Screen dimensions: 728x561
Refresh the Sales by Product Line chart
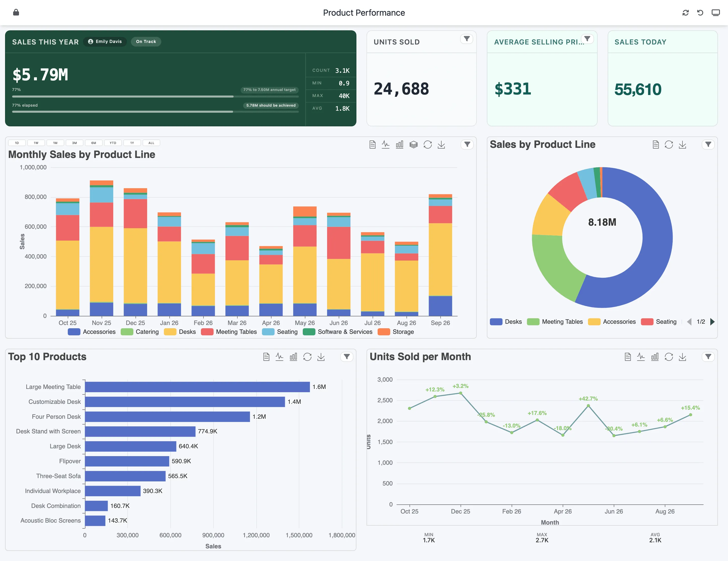[669, 145]
